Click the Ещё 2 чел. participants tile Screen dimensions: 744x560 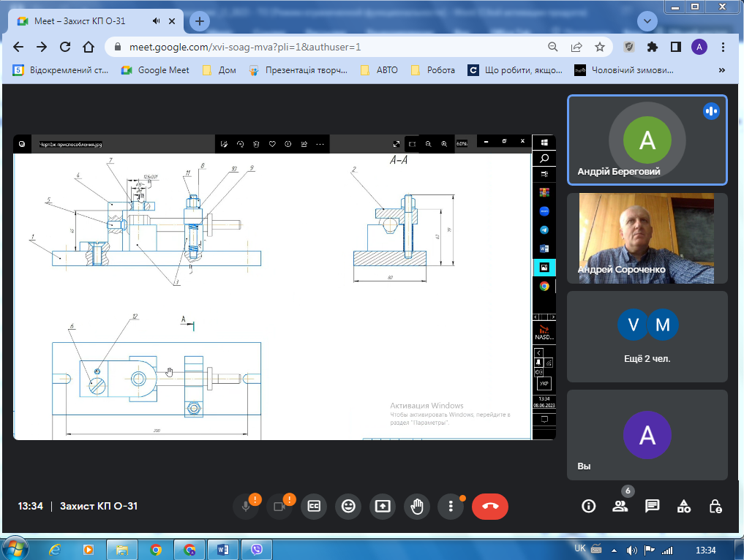coord(647,336)
